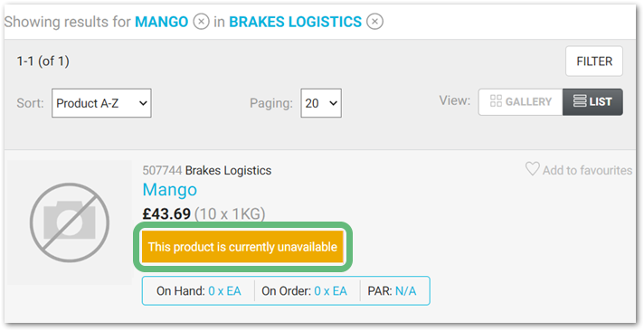Screen dimensions: 644x331
Task: Click the On Order 0 x EA value
Action: [x=331, y=291]
